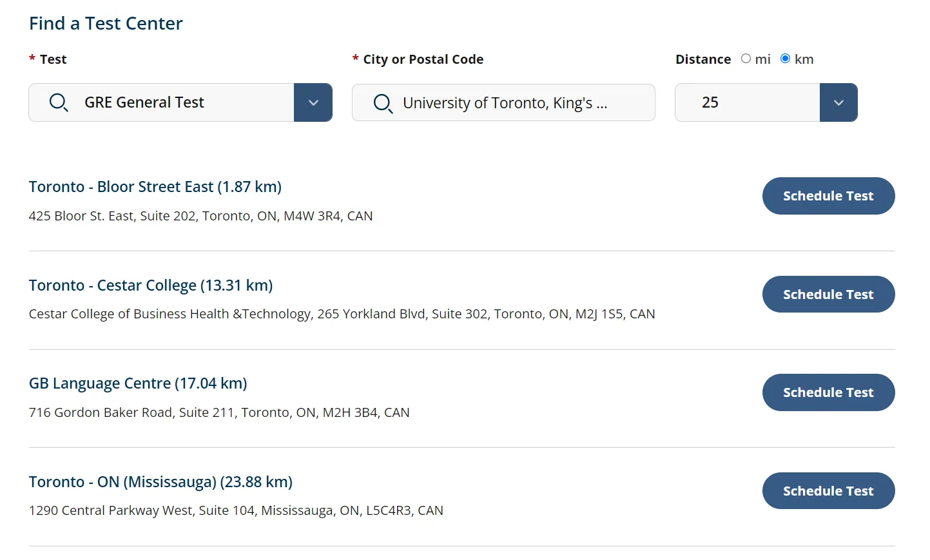Click the City or Postal Code input
930x560 pixels.
click(516, 103)
